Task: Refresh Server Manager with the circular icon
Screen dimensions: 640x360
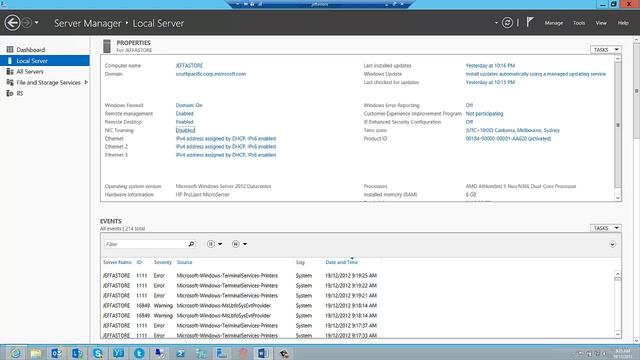Action: pyautogui.click(x=507, y=23)
